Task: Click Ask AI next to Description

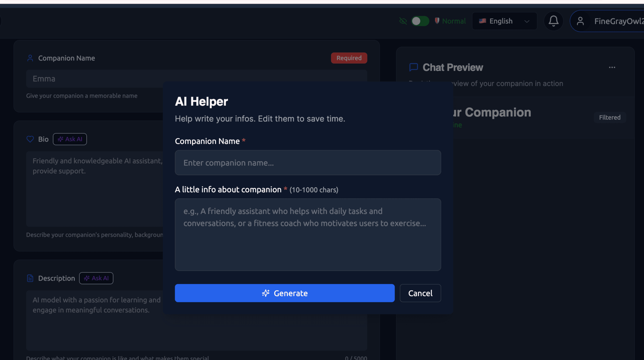Action: pos(96,278)
